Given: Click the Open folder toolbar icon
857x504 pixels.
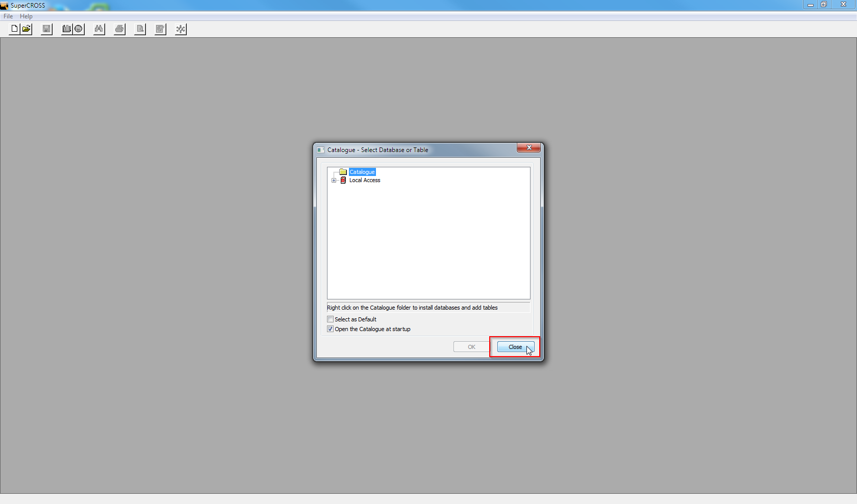Looking at the screenshot, I should [27, 29].
